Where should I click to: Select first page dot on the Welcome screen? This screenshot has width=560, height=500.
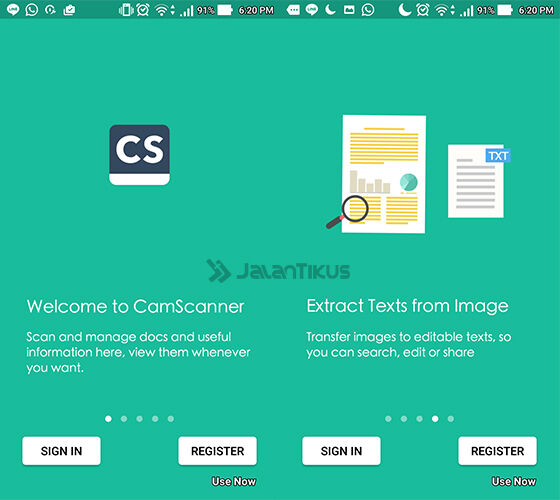tap(108, 419)
